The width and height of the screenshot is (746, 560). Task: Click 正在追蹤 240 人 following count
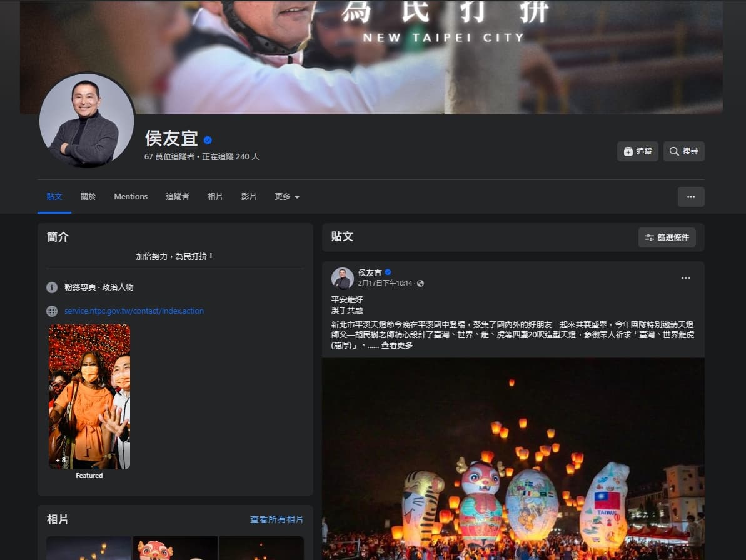(x=231, y=156)
